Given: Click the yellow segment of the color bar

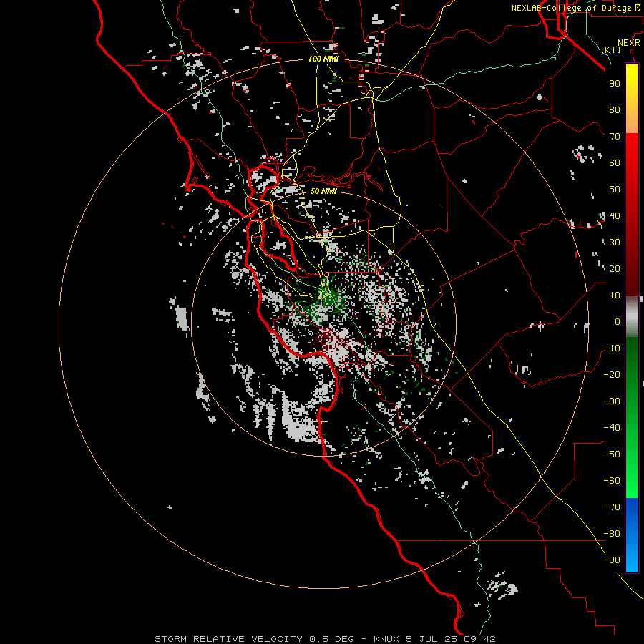Looking at the screenshot, I should [632, 99].
